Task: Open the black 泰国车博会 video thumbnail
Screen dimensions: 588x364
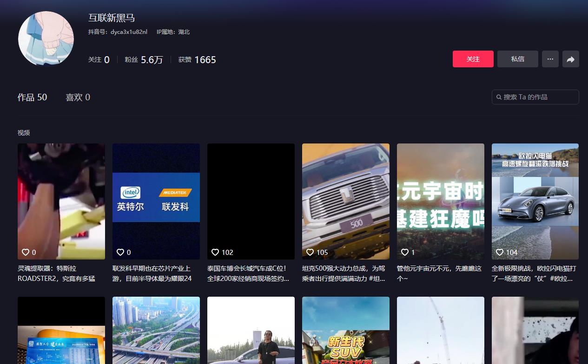Action: pos(251,201)
